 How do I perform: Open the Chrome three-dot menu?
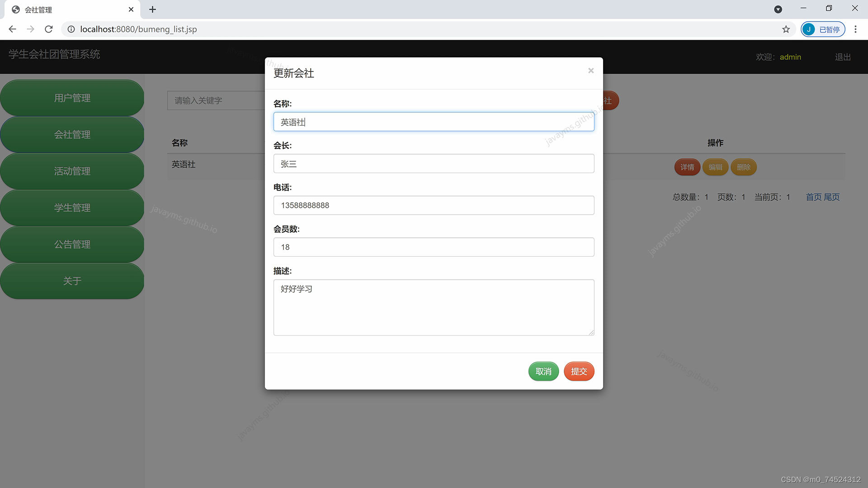855,29
